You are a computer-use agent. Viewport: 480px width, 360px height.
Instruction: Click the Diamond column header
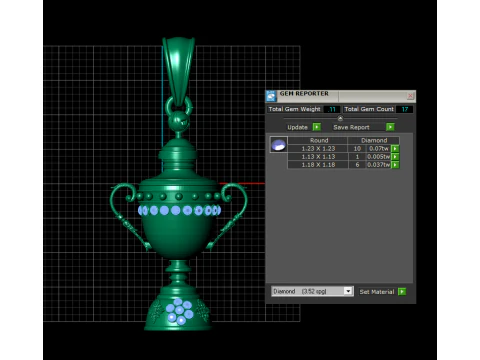[x=374, y=140]
